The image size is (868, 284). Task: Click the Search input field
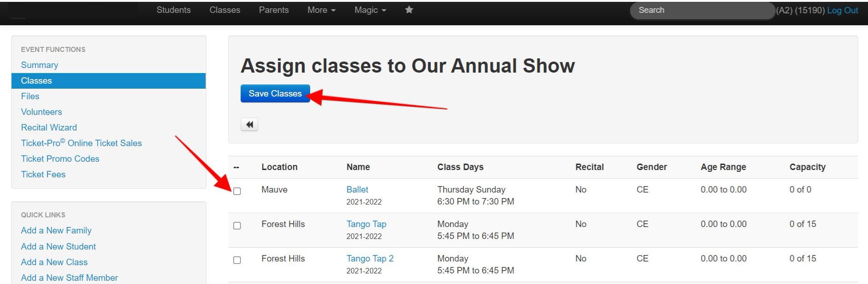pyautogui.click(x=702, y=10)
